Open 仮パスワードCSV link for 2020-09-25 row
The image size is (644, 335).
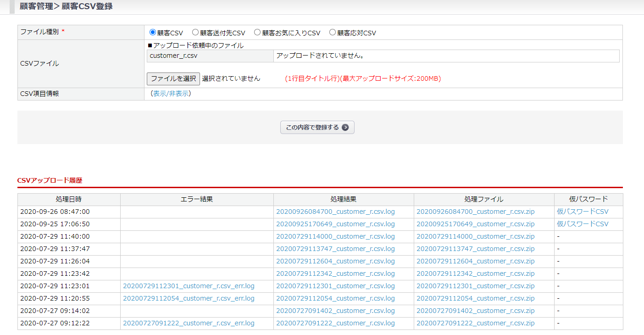click(583, 224)
